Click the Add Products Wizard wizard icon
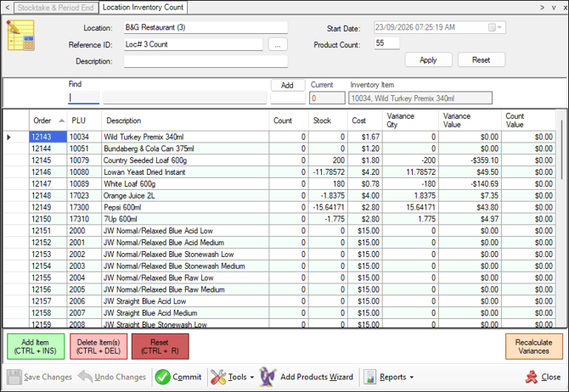 click(268, 377)
